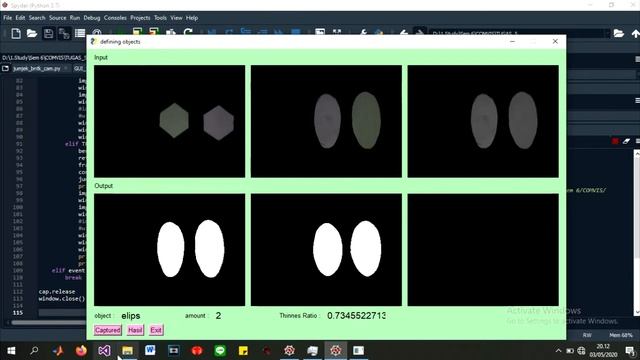Open the File menu in Spyder
This screenshot has width=640, height=360.
pos(7,18)
